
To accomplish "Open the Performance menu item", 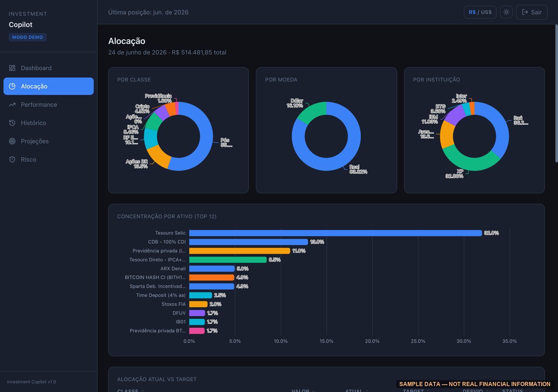I will [x=48, y=105].
